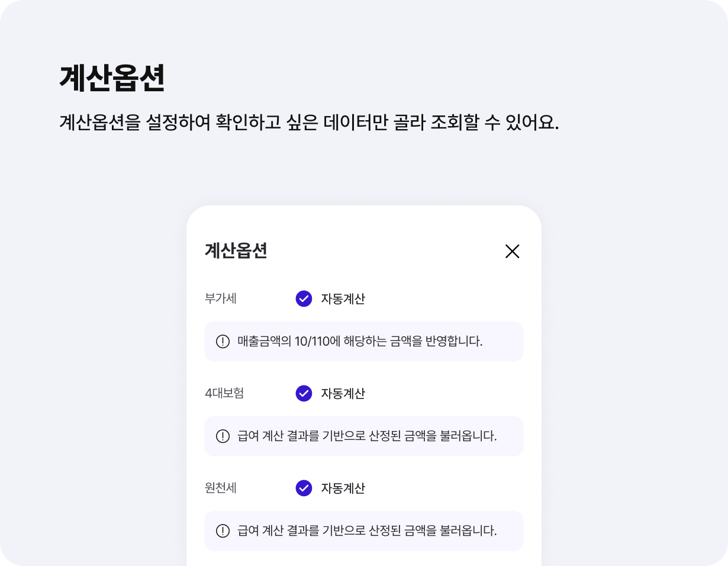The height and width of the screenshot is (566, 728).
Task: Click the info icon beside the 매출금액 notice
Action: click(x=223, y=342)
